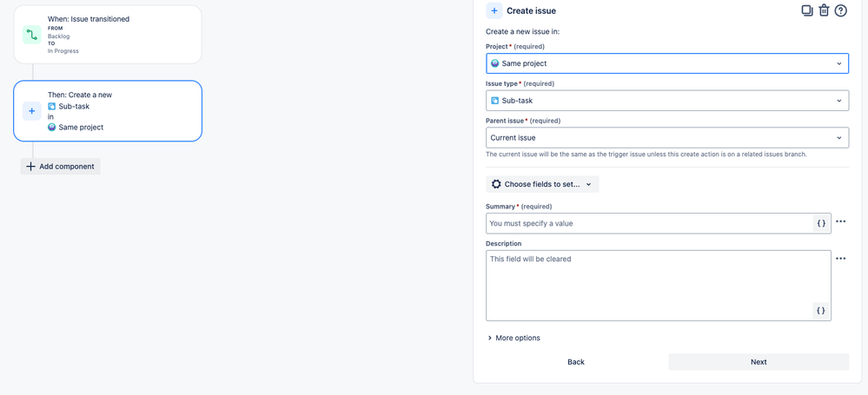The height and width of the screenshot is (395, 868).
Task: Open the Choose fields to set dropdown
Action: click(542, 184)
